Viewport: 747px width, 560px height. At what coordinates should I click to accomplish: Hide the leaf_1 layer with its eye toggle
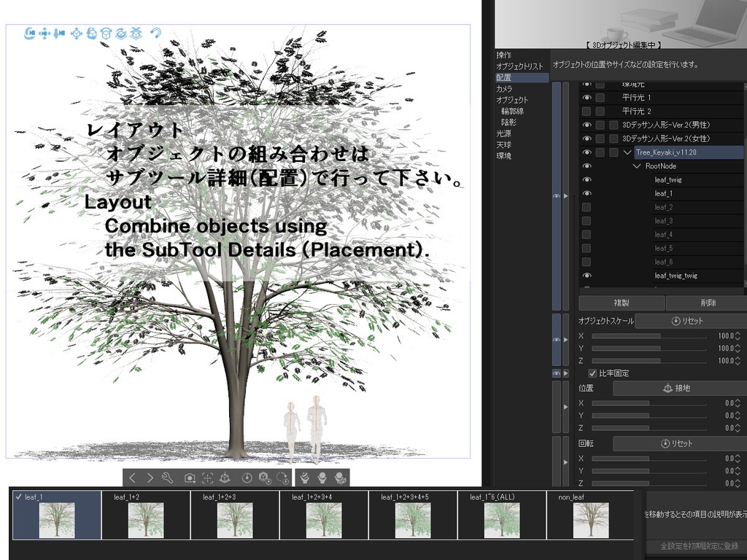[x=587, y=192]
